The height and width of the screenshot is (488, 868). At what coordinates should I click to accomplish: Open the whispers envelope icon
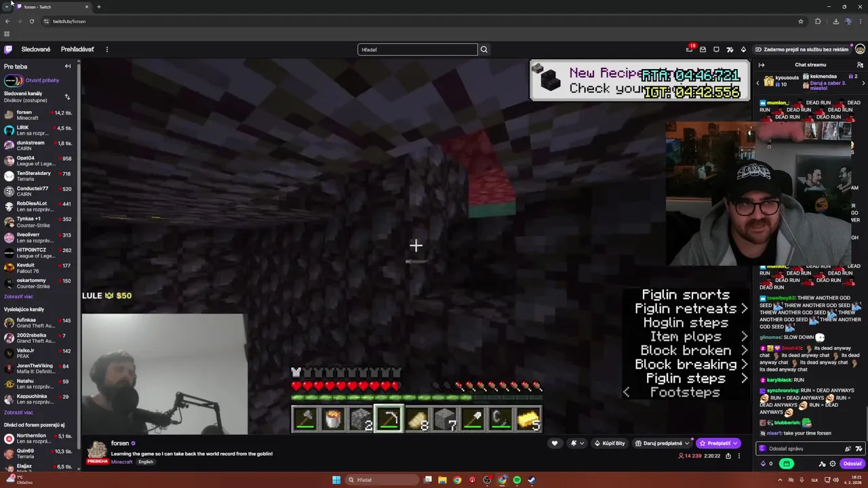point(703,49)
